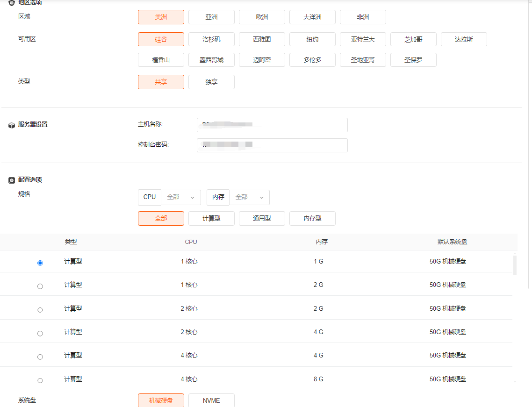
Task: Select the 2 core 4 G plan radio
Action: (x=40, y=333)
